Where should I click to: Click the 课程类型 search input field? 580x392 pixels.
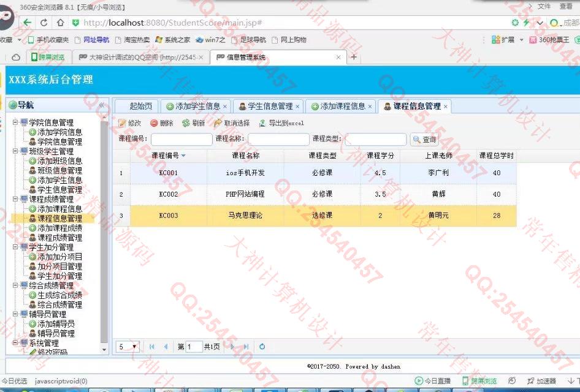(375, 139)
